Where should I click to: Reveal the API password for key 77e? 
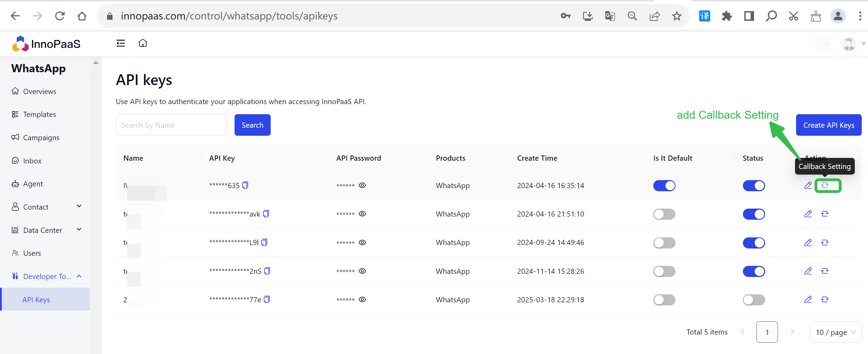click(362, 300)
